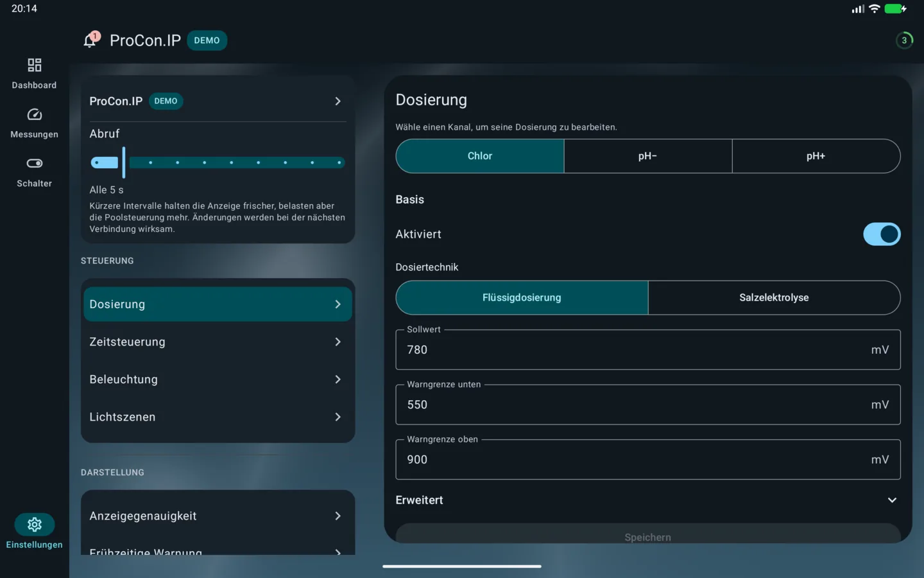
Task: Switch to the pH- channel tab
Action: click(x=648, y=156)
